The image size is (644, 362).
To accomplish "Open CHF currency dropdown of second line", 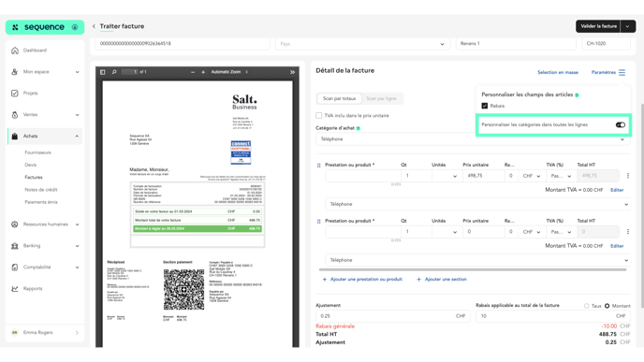I will coord(532,232).
